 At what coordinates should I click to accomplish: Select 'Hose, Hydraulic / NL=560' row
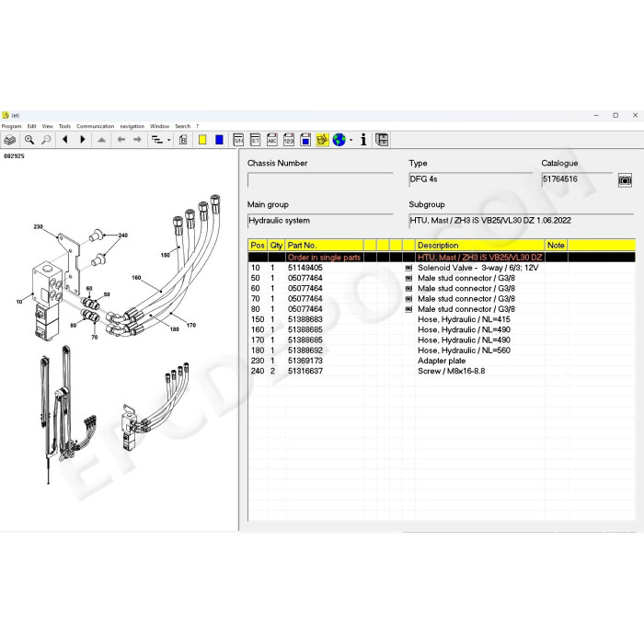click(442, 351)
